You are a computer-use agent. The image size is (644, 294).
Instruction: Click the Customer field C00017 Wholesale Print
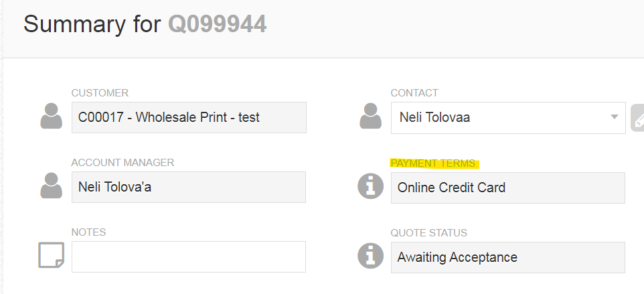pos(188,117)
